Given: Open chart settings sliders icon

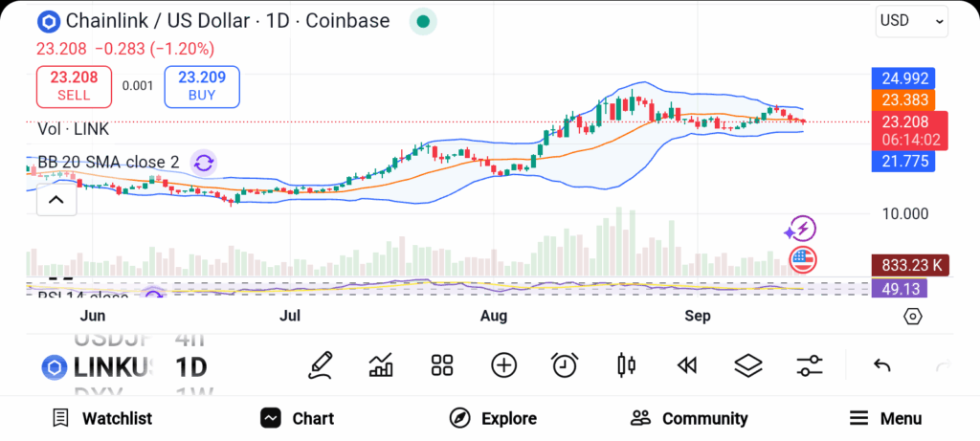Looking at the screenshot, I should click(810, 364).
